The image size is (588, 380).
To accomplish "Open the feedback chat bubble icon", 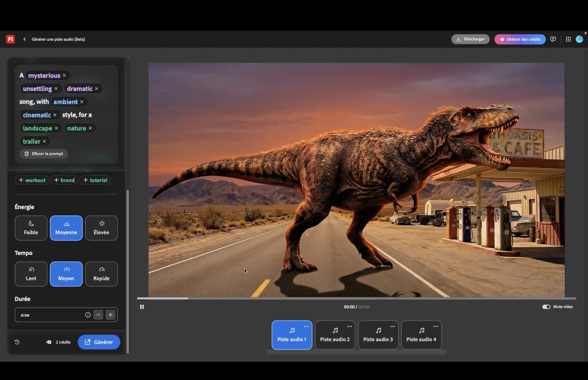I will click(x=553, y=39).
